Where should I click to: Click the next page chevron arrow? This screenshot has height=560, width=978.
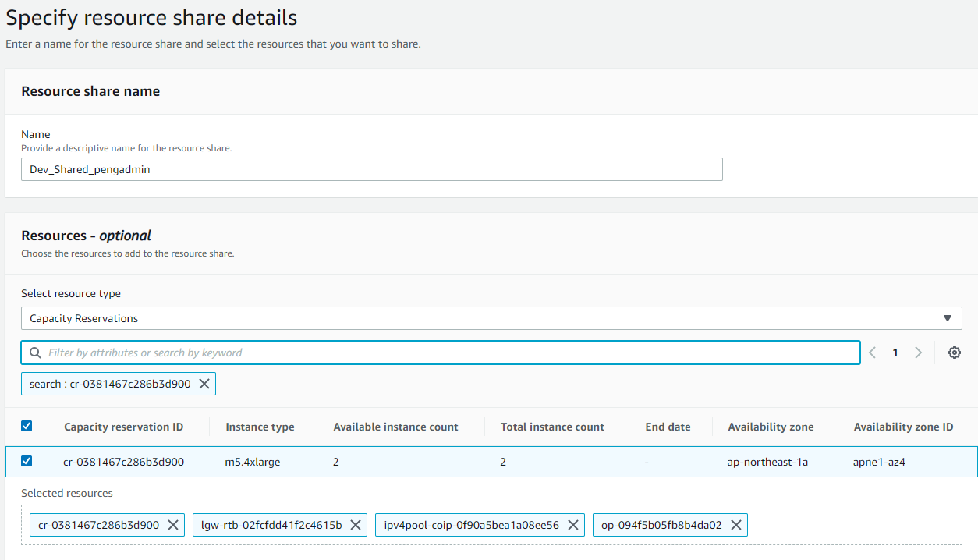click(x=918, y=353)
